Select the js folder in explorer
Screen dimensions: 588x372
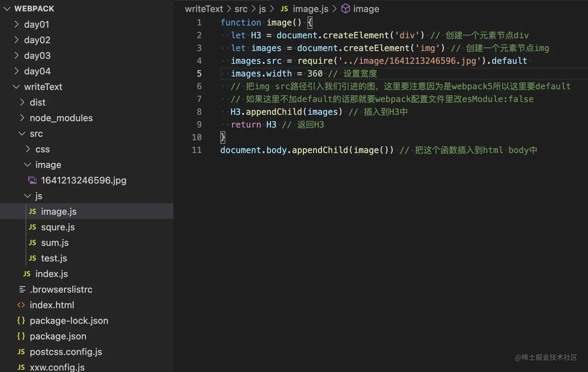click(x=38, y=196)
